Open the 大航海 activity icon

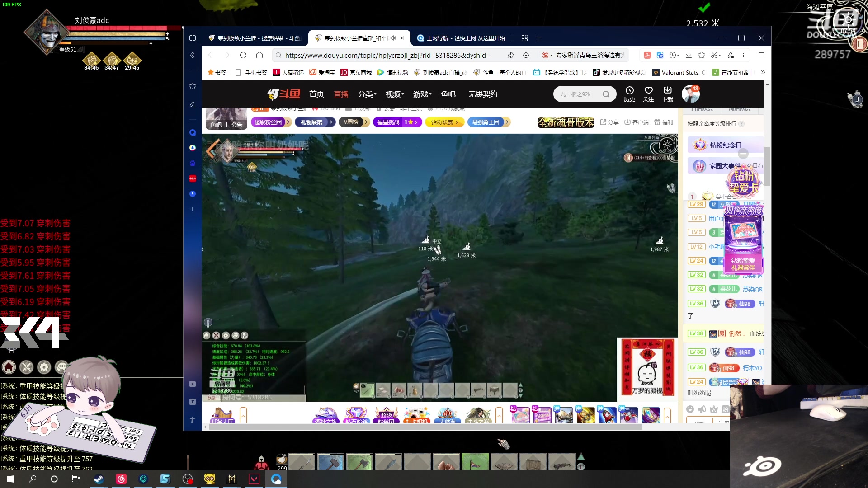pos(448,415)
